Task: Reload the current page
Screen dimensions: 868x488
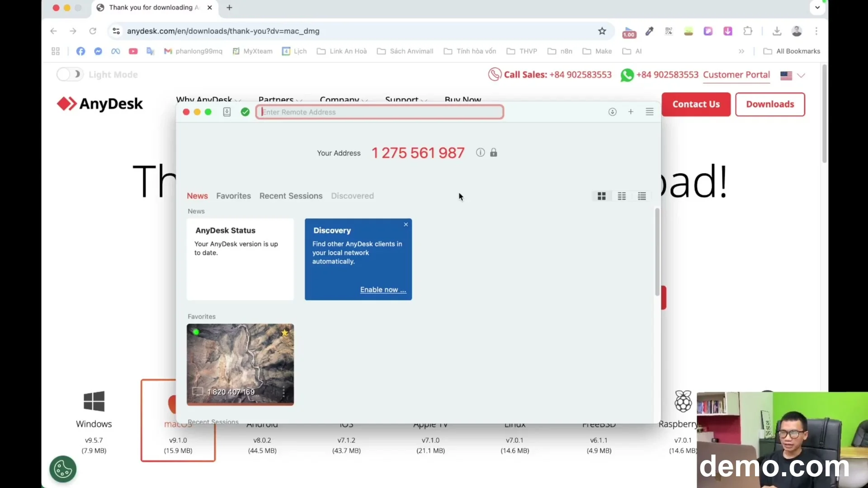Action: pos(93,31)
